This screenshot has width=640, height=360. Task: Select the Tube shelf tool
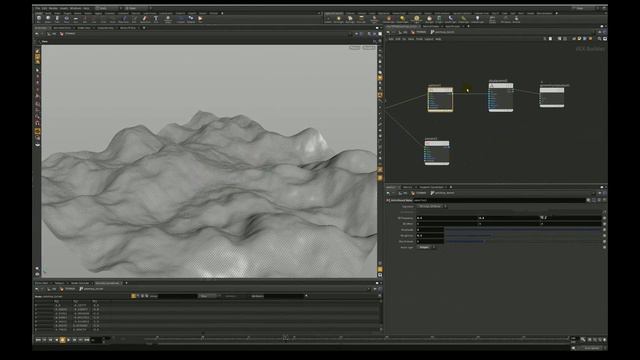click(x=57, y=19)
